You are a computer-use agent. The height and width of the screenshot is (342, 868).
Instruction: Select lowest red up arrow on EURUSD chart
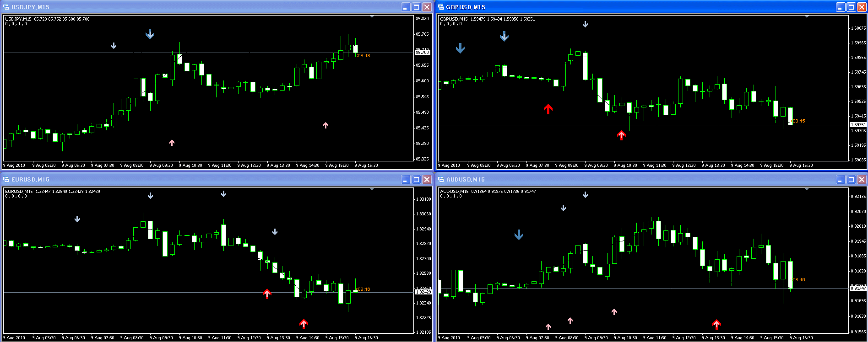pyautogui.click(x=304, y=324)
